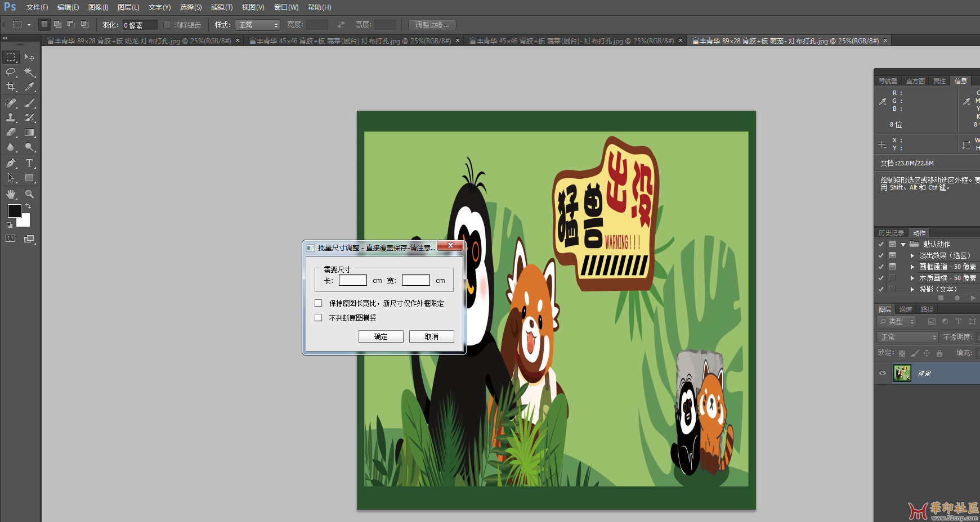Change the screen mode icon
This screenshot has height=522, width=980.
(x=30, y=238)
